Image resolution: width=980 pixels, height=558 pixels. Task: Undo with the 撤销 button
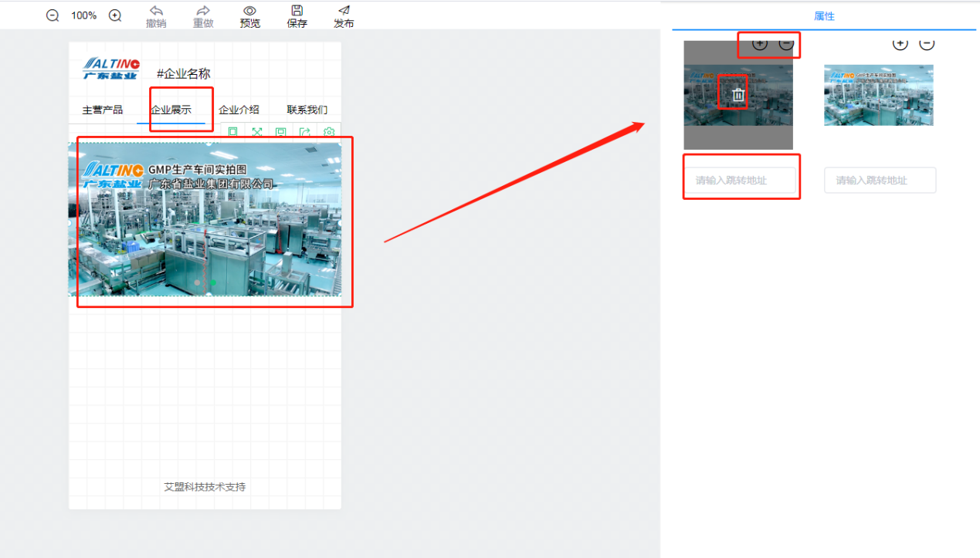pos(156,16)
